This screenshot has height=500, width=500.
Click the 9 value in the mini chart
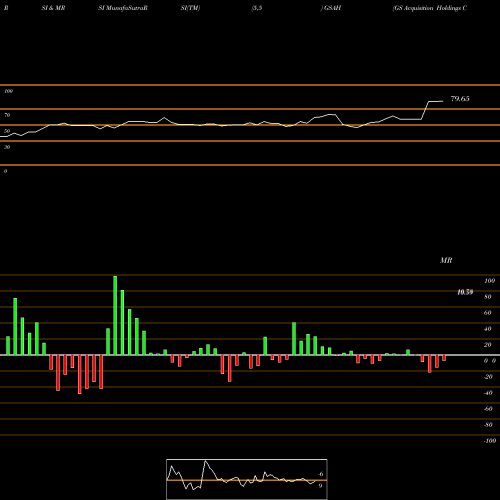tap(320, 486)
